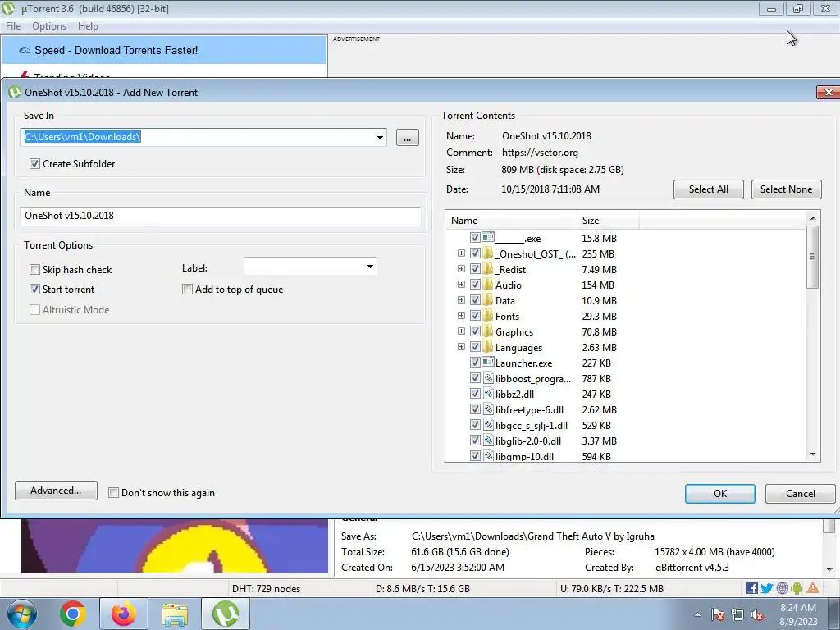Viewport: 840px width, 630px height.
Task: Open the Save In path dropdown
Action: coord(380,137)
